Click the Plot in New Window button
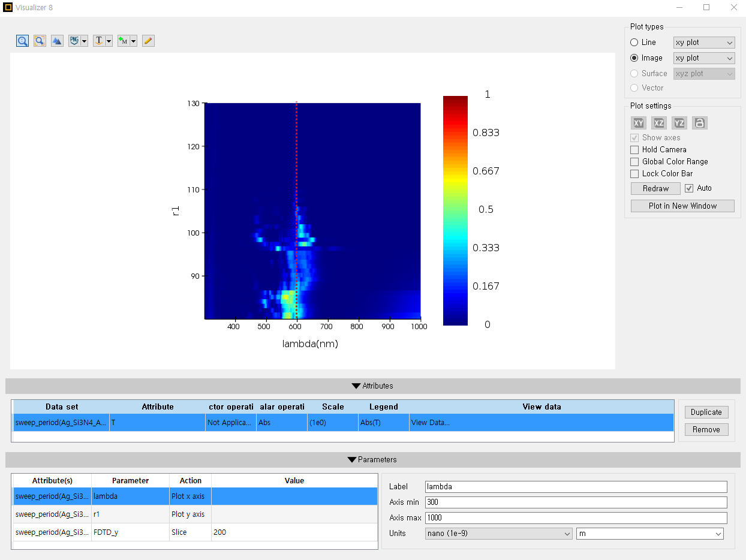The height and width of the screenshot is (560, 746). click(x=682, y=206)
